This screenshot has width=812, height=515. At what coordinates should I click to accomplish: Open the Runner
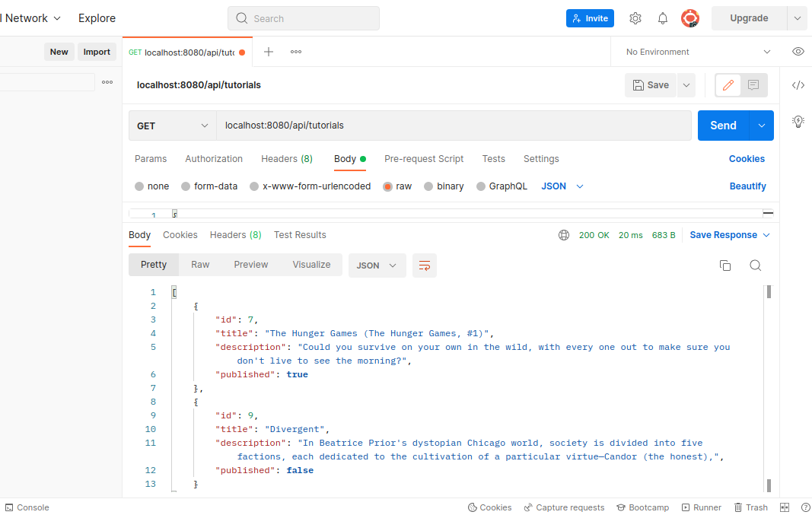click(x=702, y=507)
